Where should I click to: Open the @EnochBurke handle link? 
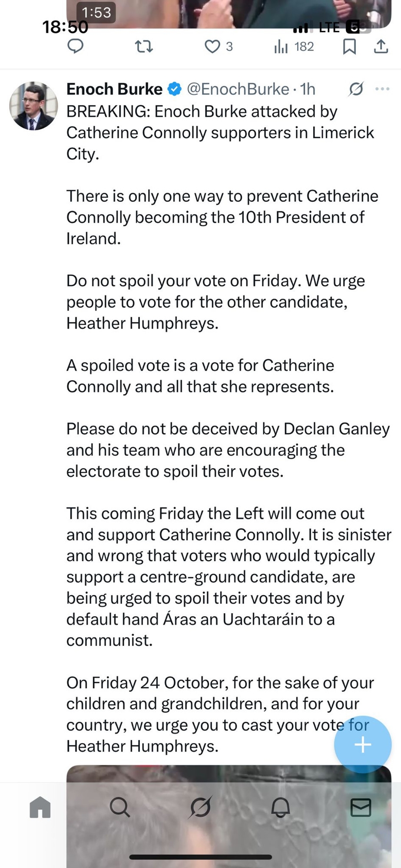pos(238,89)
